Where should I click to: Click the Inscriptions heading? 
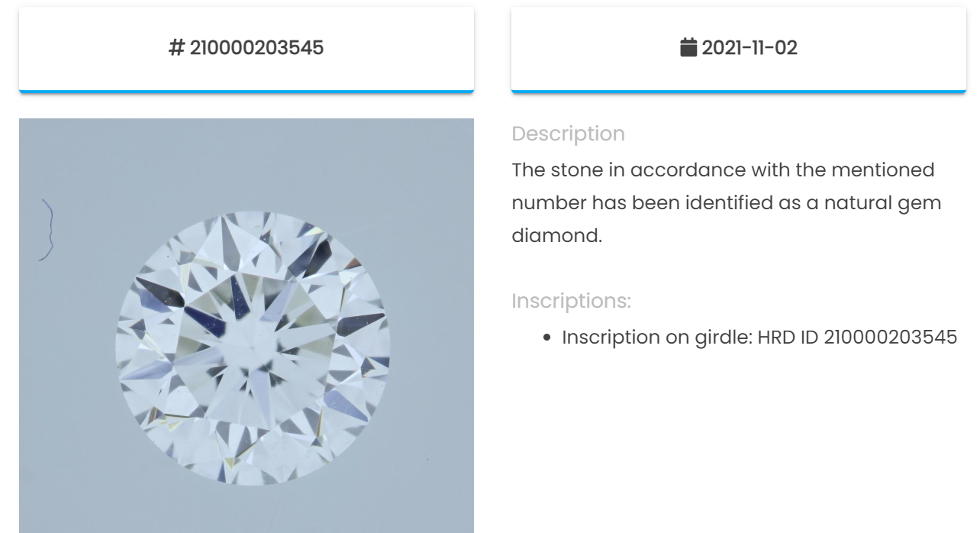pyautogui.click(x=571, y=301)
